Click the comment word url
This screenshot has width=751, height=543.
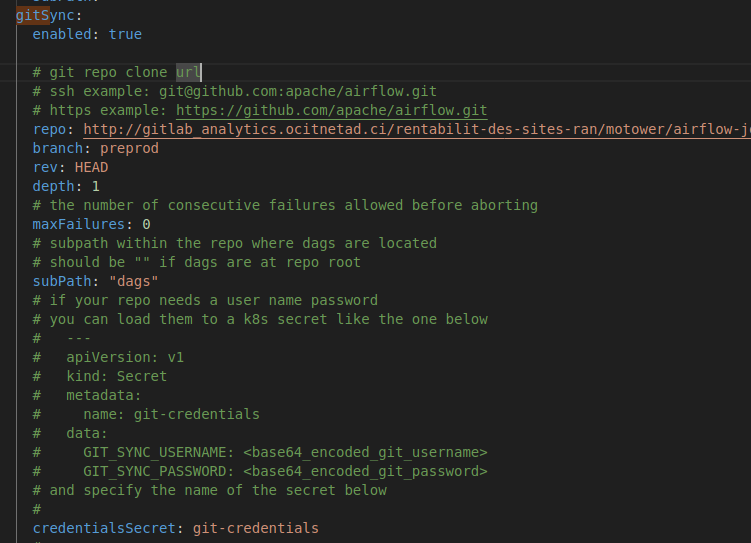pos(188,72)
